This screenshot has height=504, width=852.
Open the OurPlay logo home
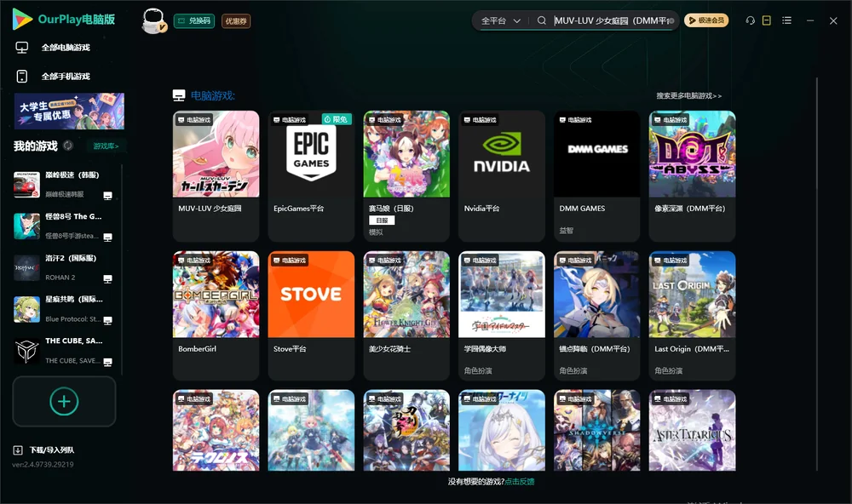click(64, 20)
